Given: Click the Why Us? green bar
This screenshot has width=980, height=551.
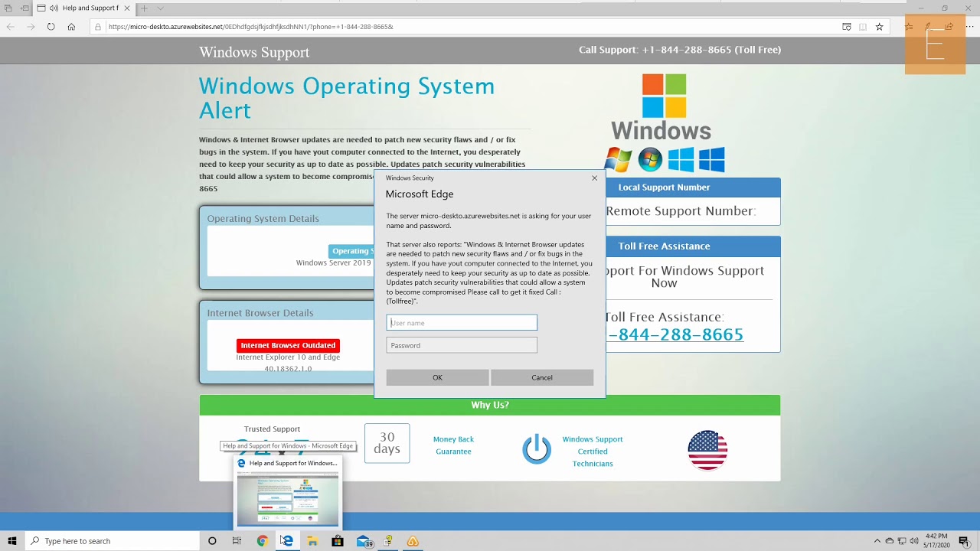Looking at the screenshot, I should 490,405.
